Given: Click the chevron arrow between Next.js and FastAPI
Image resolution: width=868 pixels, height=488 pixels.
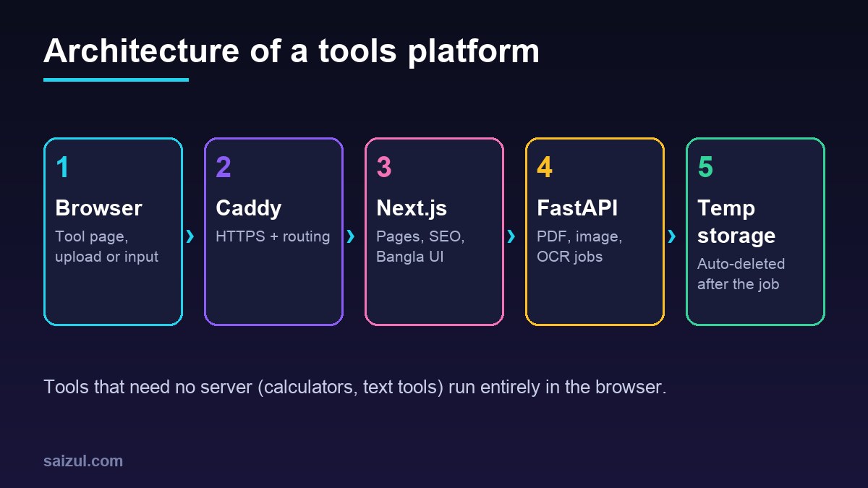Looking at the screenshot, I should click(511, 236).
